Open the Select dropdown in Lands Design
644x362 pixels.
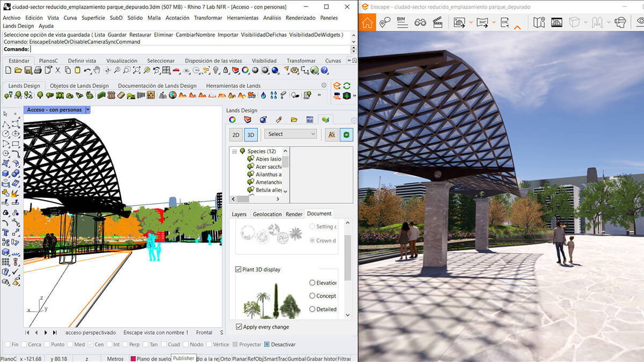pyautogui.click(x=291, y=134)
